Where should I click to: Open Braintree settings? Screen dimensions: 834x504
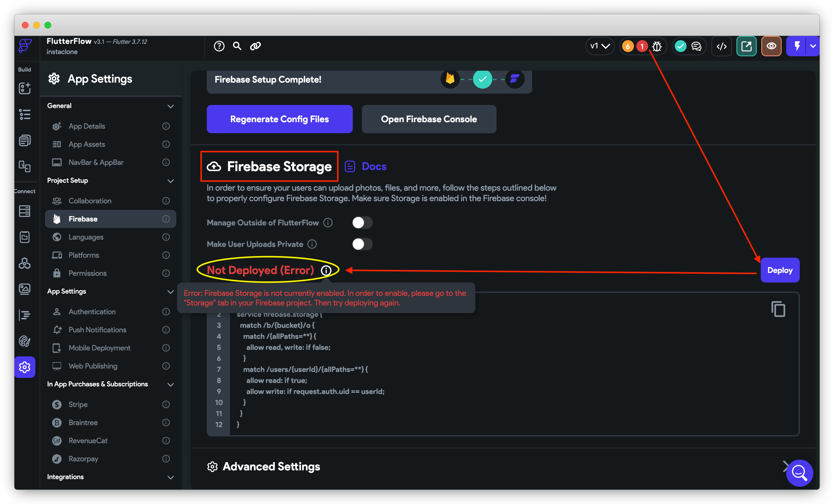[x=110, y=423]
